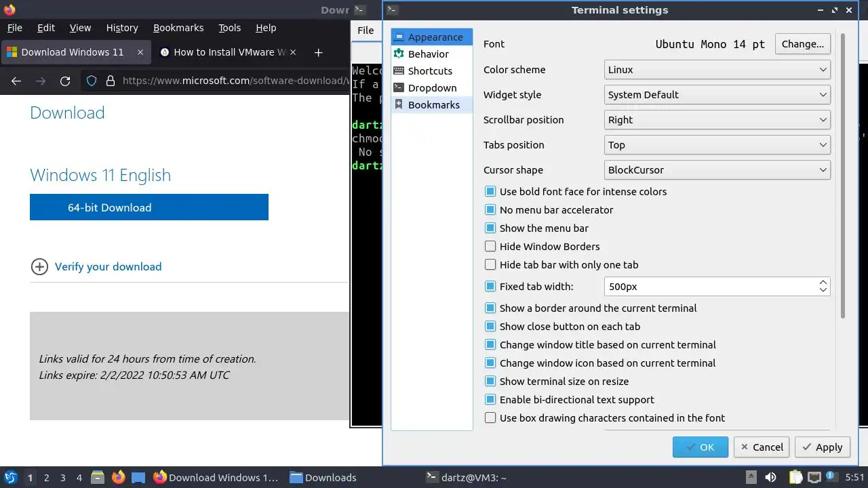868x488 pixels.
Task: Open the Lubuntu start menu icon
Action: tap(10, 477)
